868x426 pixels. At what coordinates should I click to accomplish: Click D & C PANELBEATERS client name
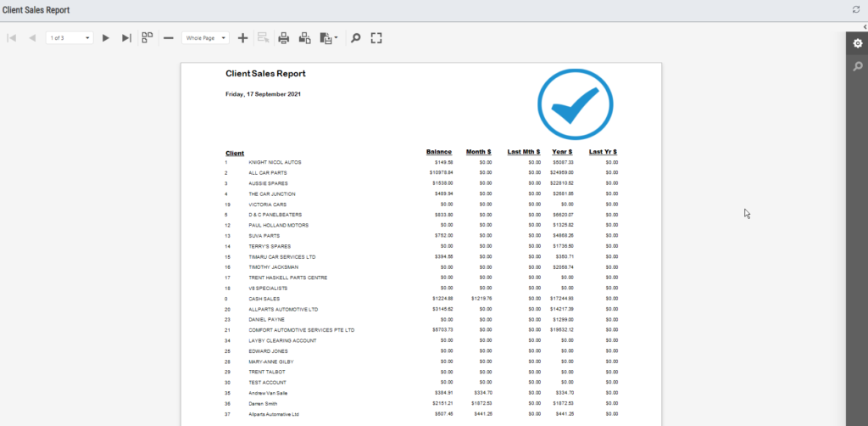(x=275, y=215)
